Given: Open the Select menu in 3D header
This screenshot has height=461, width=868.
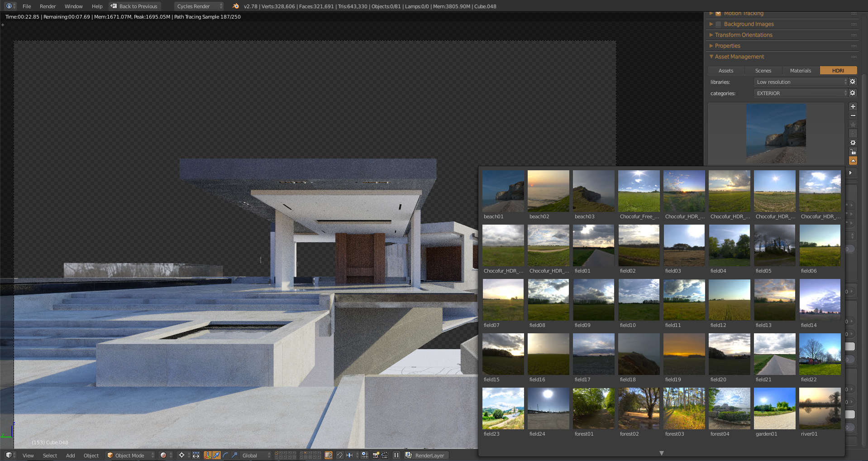Looking at the screenshot, I should coord(50,456).
